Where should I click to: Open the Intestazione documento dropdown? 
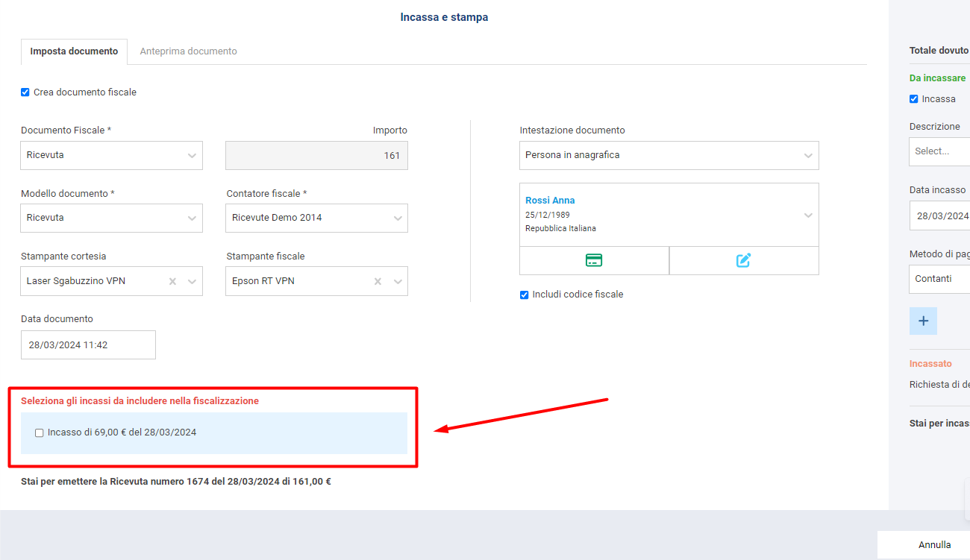pyautogui.click(x=669, y=155)
